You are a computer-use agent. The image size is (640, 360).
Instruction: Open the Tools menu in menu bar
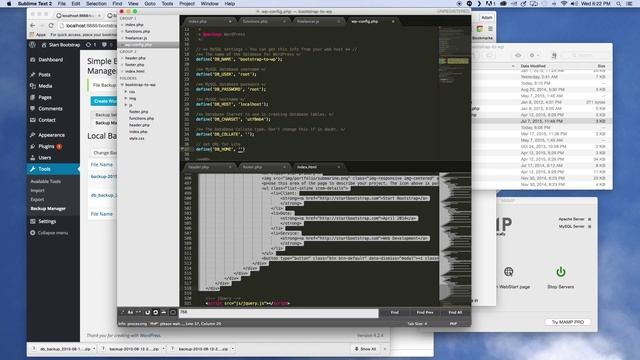[167, 4]
